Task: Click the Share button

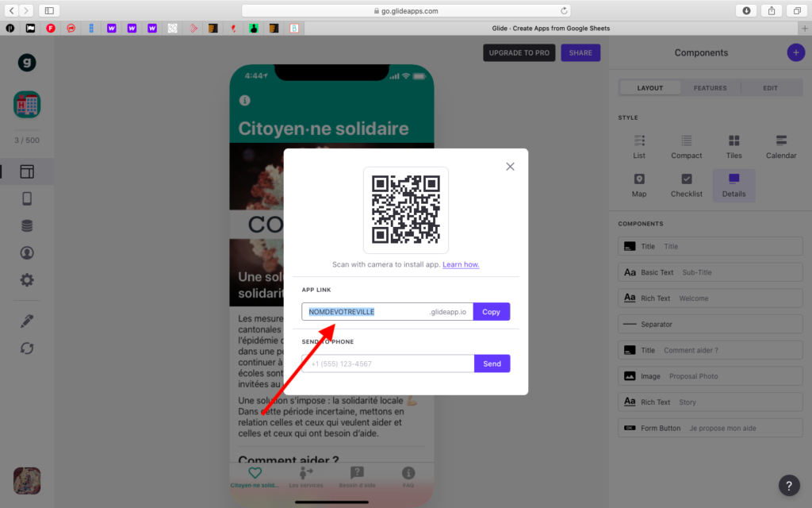Action: click(x=580, y=53)
